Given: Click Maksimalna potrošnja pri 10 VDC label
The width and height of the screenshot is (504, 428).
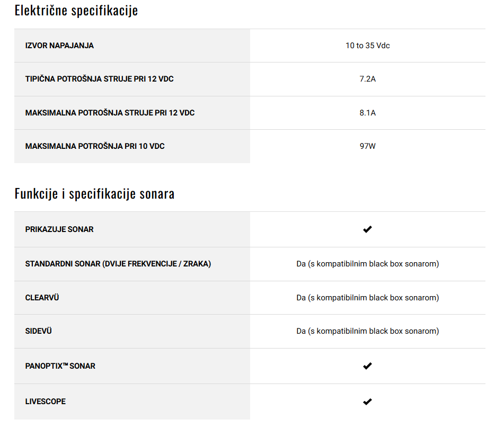Looking at the screenshot, I should [95, 146].
